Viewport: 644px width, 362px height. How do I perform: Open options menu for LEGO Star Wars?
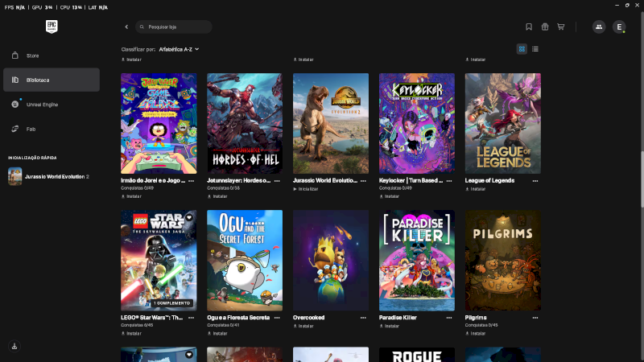[x=191, y=318]
